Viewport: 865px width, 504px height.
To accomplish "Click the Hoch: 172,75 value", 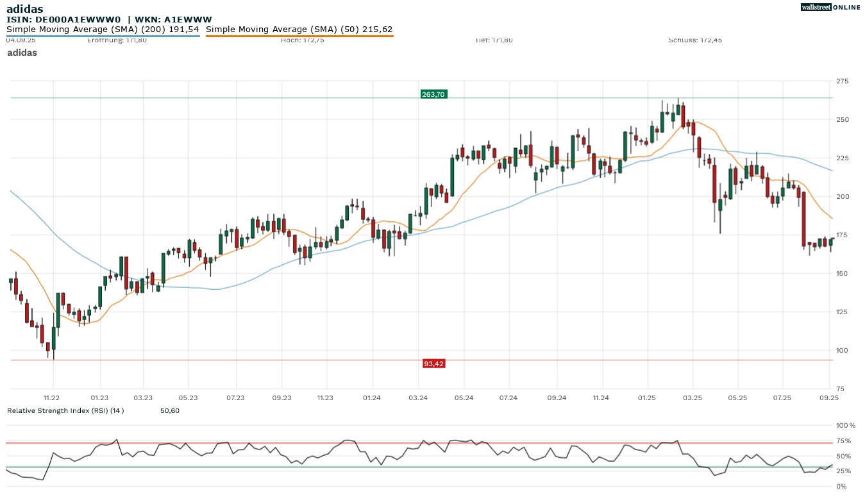I will pos(303,40).
